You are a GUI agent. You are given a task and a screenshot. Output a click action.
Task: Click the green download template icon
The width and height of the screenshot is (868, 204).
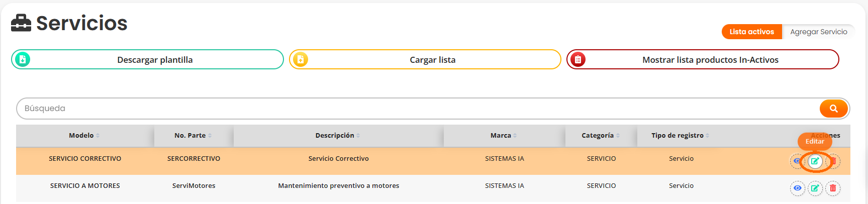click(22, 59)
